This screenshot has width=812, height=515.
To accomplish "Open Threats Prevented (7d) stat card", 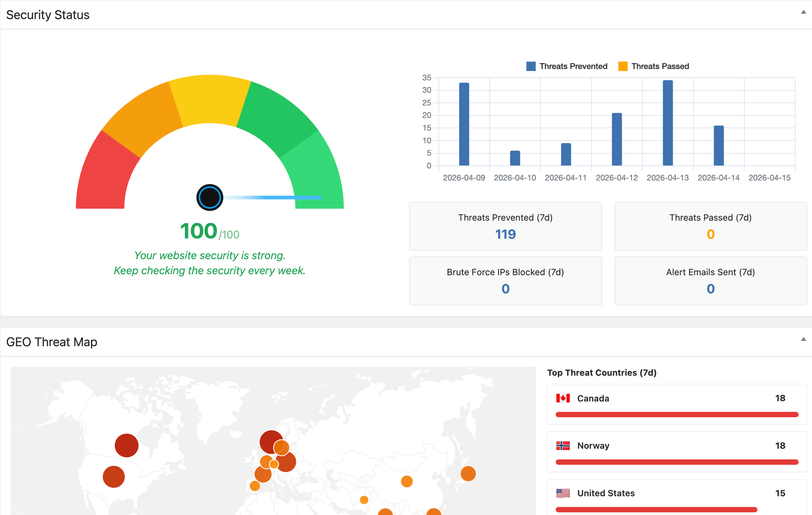I will tap(505, 226).
